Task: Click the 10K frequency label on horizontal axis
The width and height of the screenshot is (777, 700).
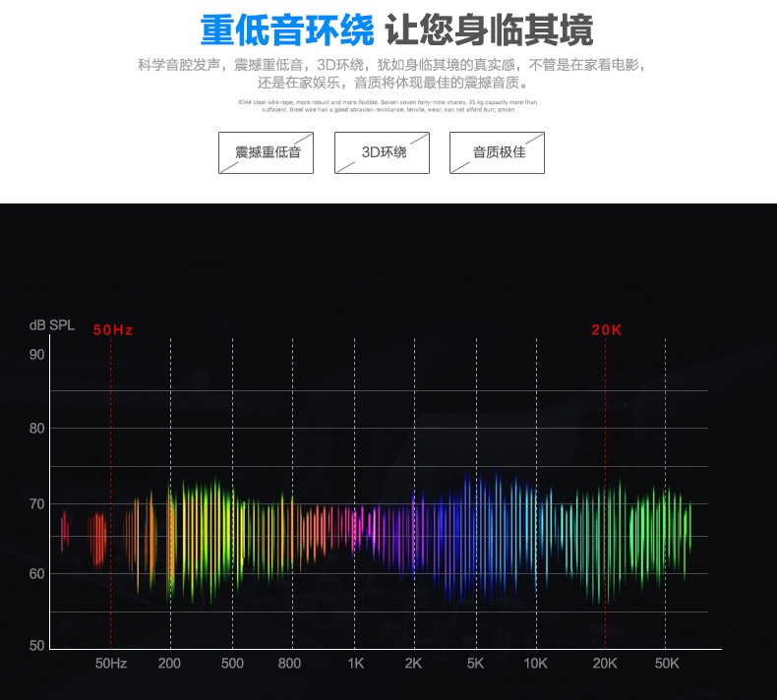Action: click(x=535, y=664)
